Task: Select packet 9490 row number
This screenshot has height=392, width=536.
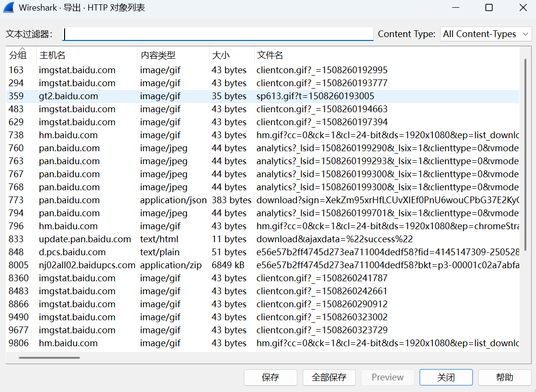Action: [x=18, y=317]
